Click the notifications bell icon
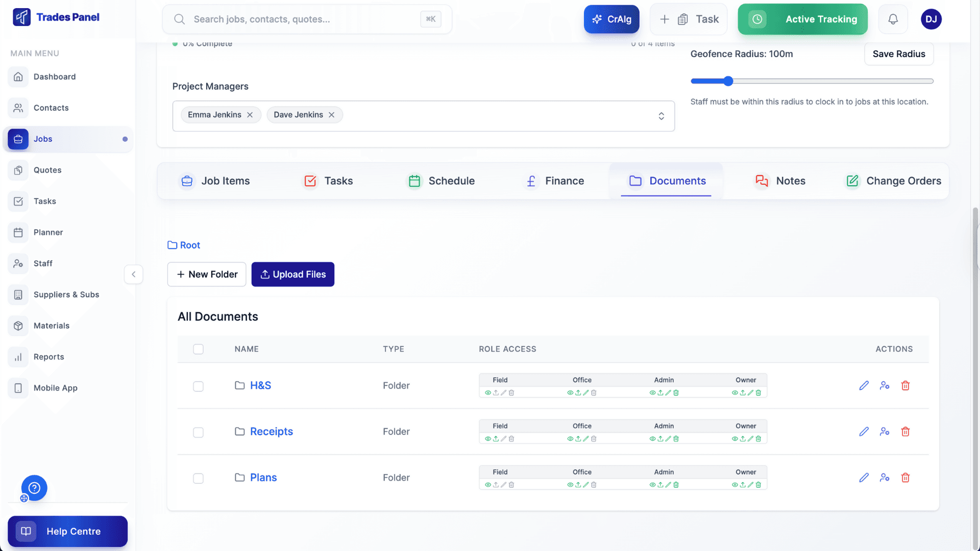Viewport: 980px width, 551px height. coord(893,19)
